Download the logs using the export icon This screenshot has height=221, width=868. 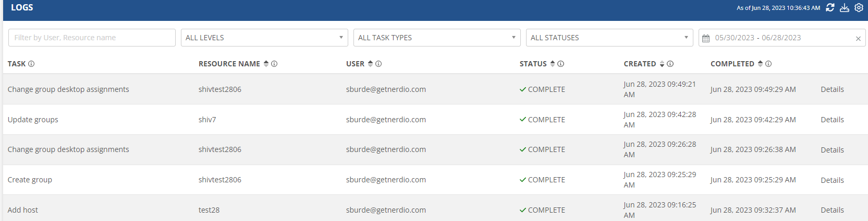[845, 7]
